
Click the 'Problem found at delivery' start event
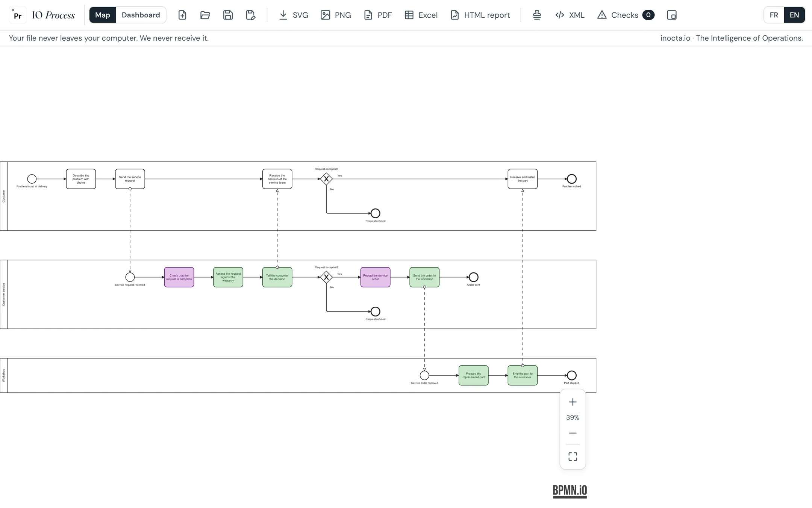32,179
